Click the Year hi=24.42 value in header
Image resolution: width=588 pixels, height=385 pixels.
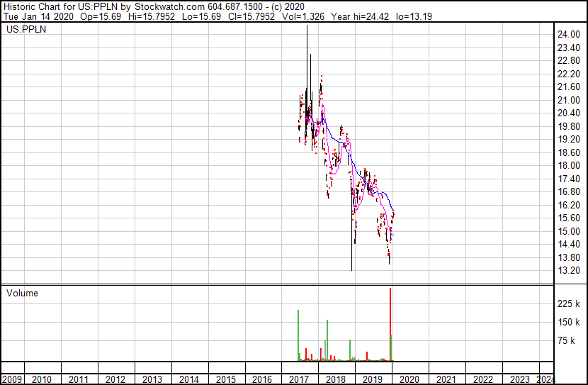pos(360,16)
